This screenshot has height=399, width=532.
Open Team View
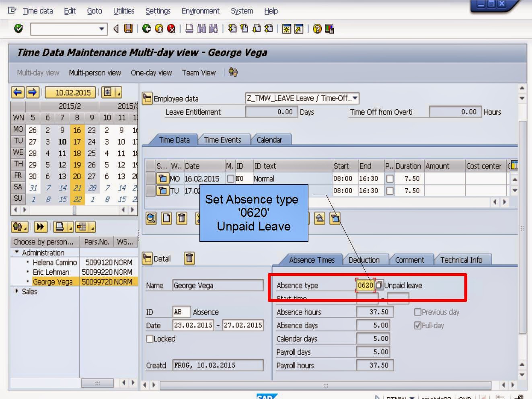(x=199, y=73)
